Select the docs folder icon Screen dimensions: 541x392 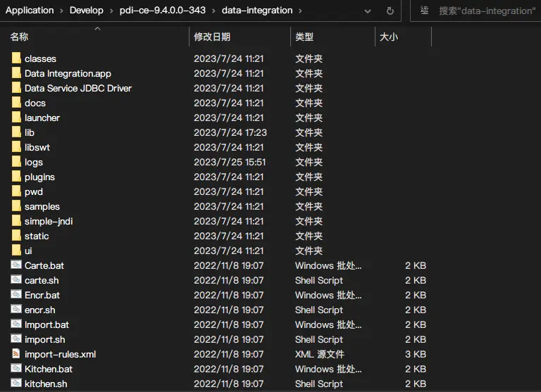[16, 102]
